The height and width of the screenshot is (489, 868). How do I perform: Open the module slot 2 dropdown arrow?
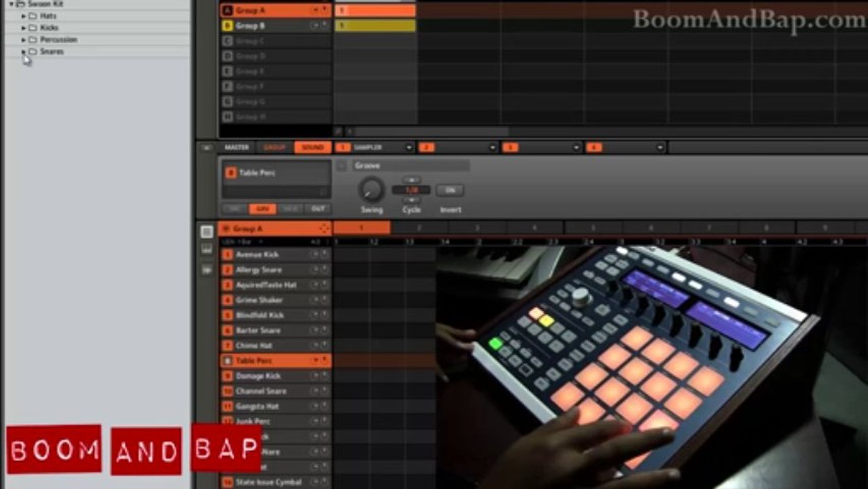(492, 147)
